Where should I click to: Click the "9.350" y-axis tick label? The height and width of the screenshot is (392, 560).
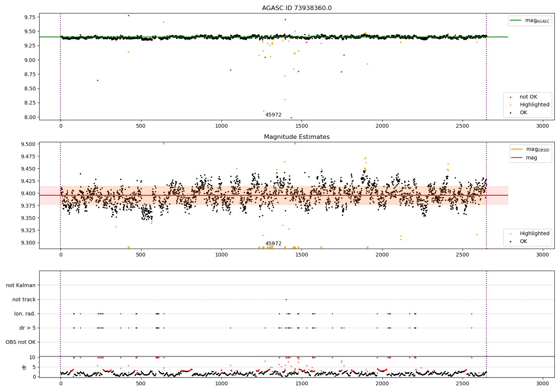coord(28,218)
